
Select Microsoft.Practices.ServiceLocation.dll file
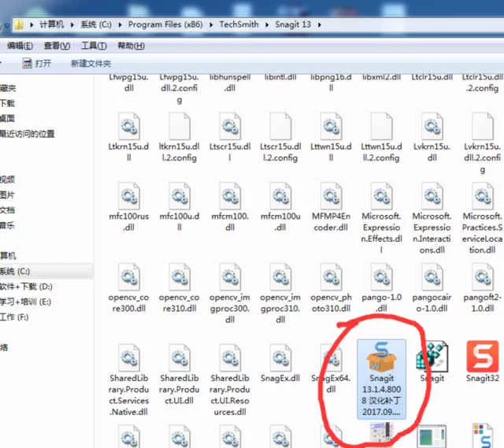point(482,219)
